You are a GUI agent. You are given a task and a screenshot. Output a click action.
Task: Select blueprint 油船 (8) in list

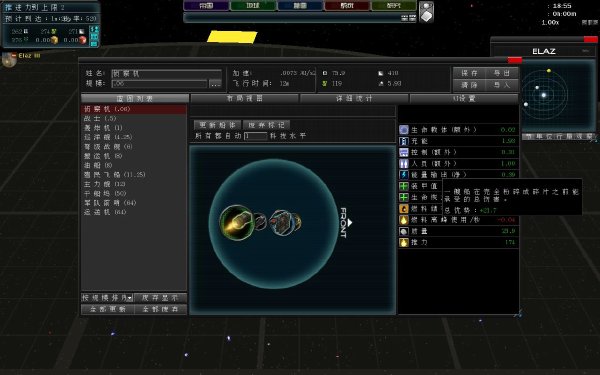tap(134, 165)
